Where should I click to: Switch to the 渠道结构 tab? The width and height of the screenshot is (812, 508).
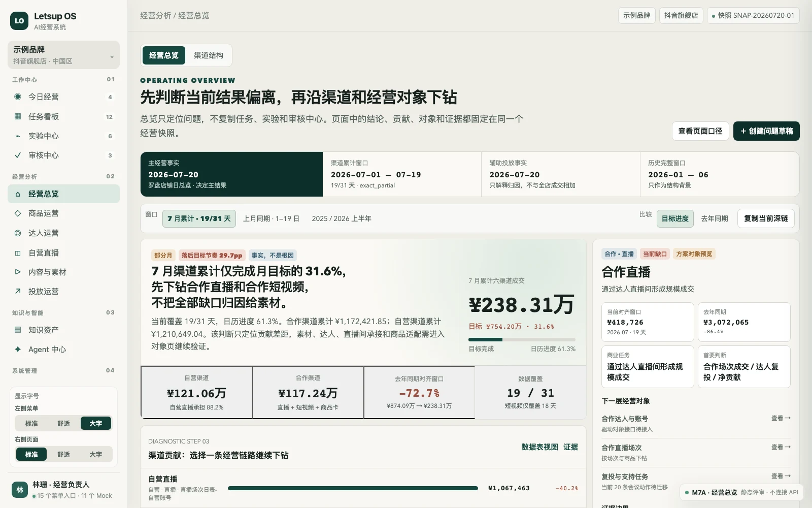point(209,55)
